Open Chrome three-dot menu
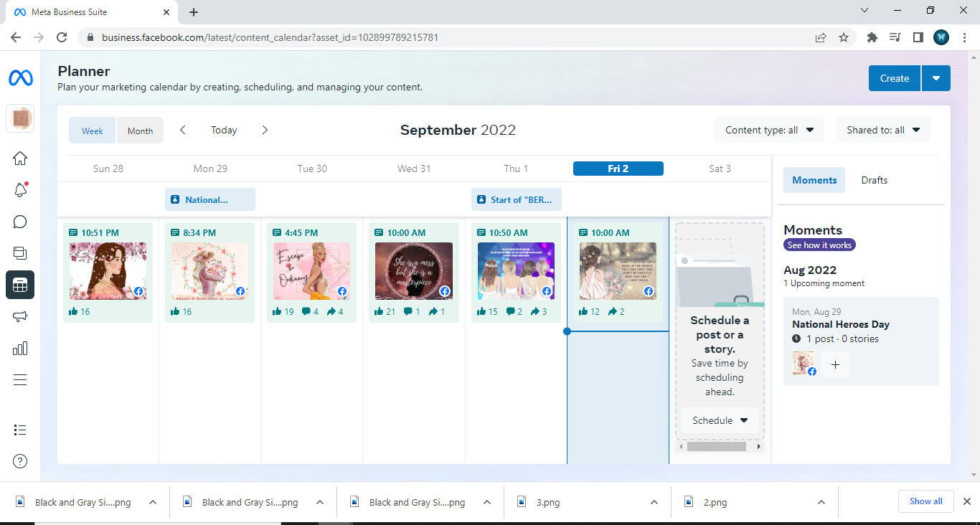The image size is (980, 525). [965, 37]
